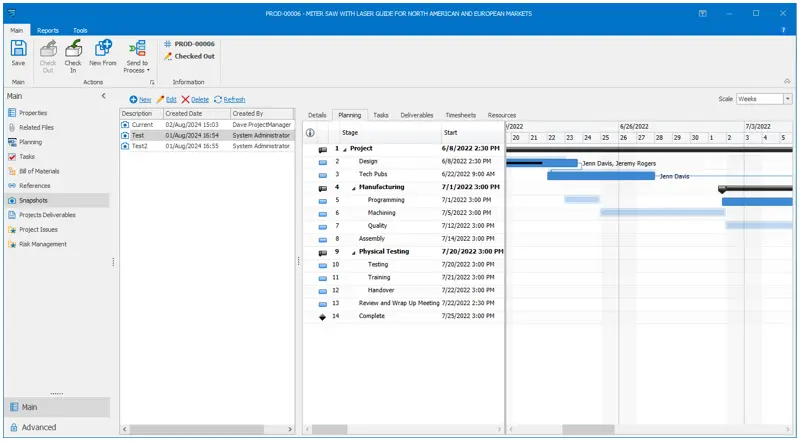Click the Edit pencil button
The width and height of the screenshot is (800, 442).
(x=166, y=100)
